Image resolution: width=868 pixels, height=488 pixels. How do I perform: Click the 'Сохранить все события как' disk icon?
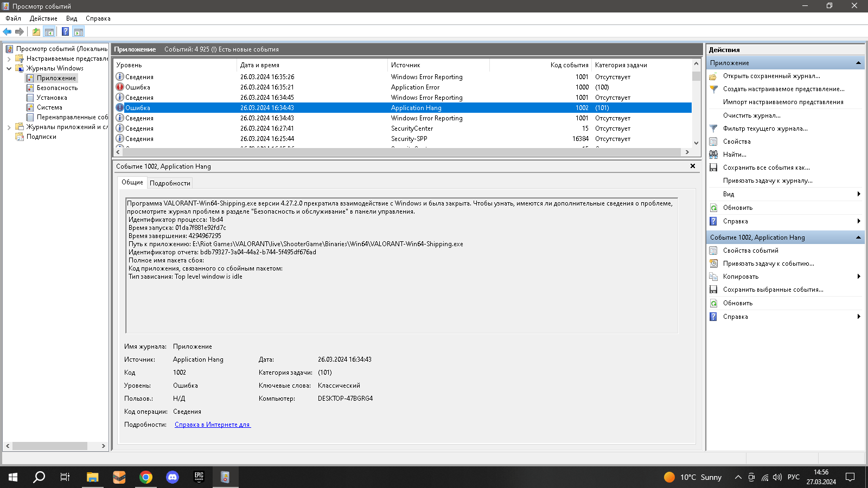(x=713, y=168)
